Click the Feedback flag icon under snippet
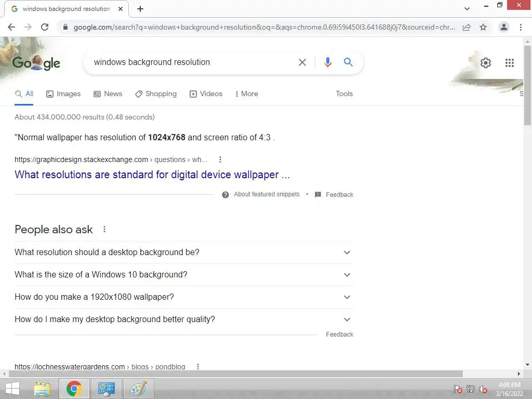 tap(317, 194)
